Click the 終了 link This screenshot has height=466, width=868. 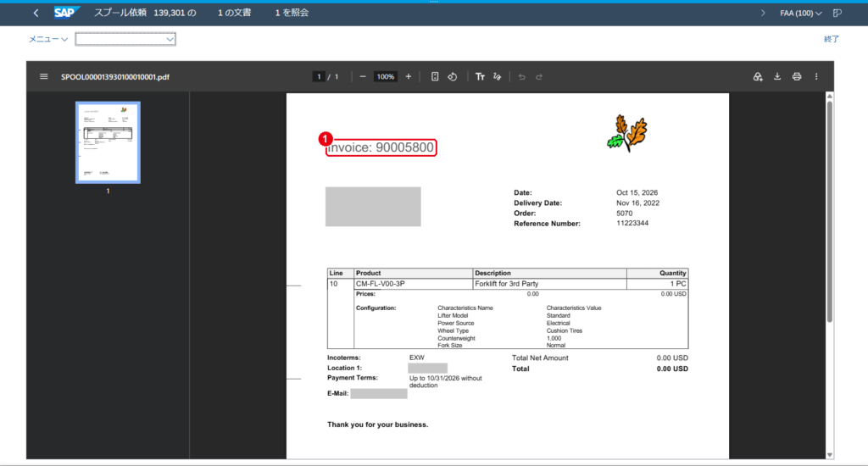832,39
